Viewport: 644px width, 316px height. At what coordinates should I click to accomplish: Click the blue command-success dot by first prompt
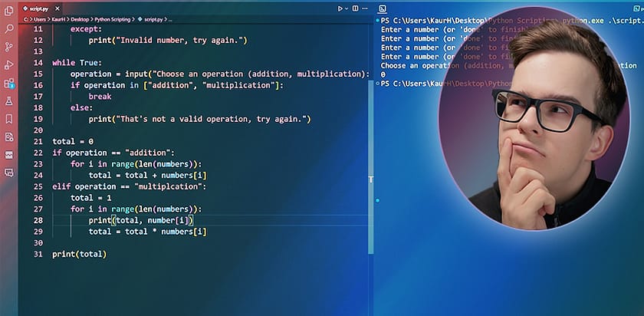(377, 20)
